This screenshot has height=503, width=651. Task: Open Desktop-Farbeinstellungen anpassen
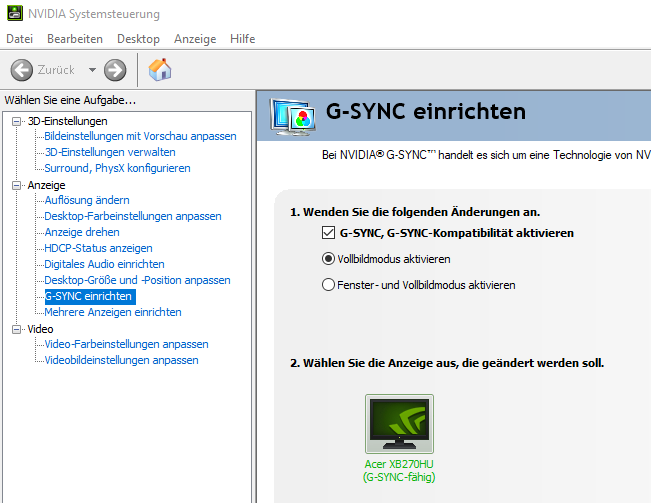click(133, 216)
